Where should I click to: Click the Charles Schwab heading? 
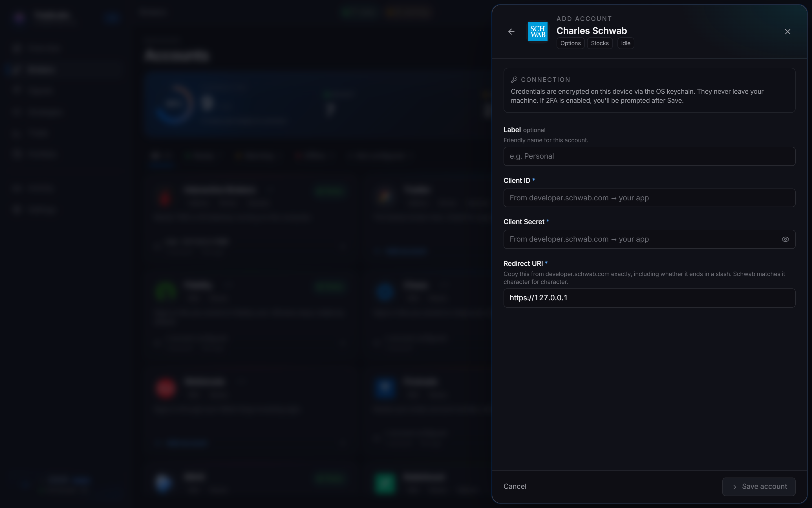pos(592,31)
